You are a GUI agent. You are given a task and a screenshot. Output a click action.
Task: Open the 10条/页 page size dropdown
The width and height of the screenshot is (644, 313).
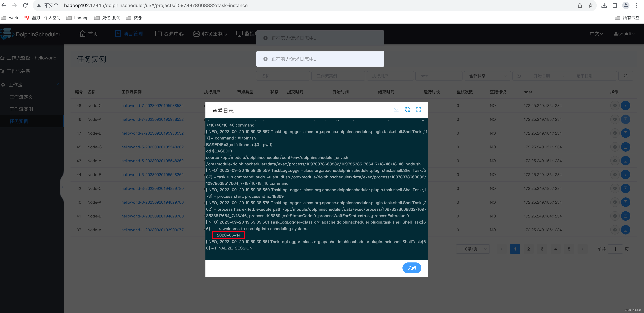click(x=473, y=249)
